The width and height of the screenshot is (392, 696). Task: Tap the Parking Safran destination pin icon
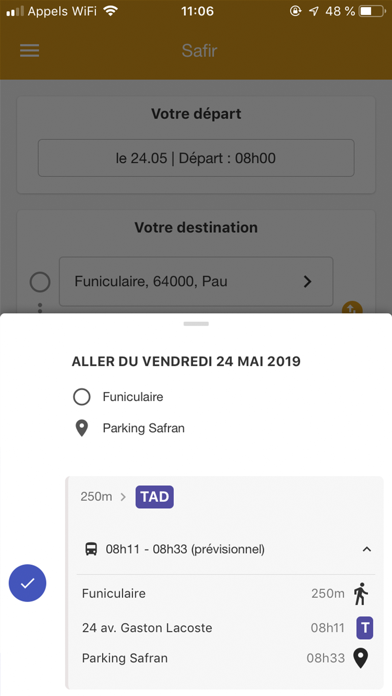click(361, 658)
